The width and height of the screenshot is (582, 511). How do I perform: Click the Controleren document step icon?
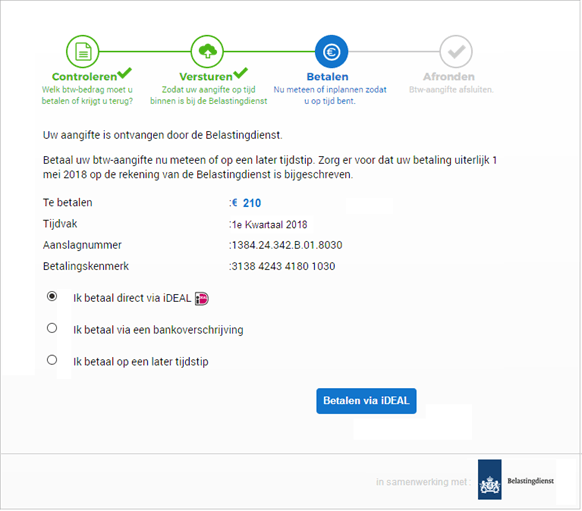pyautogui.click(x=82, y=52)
